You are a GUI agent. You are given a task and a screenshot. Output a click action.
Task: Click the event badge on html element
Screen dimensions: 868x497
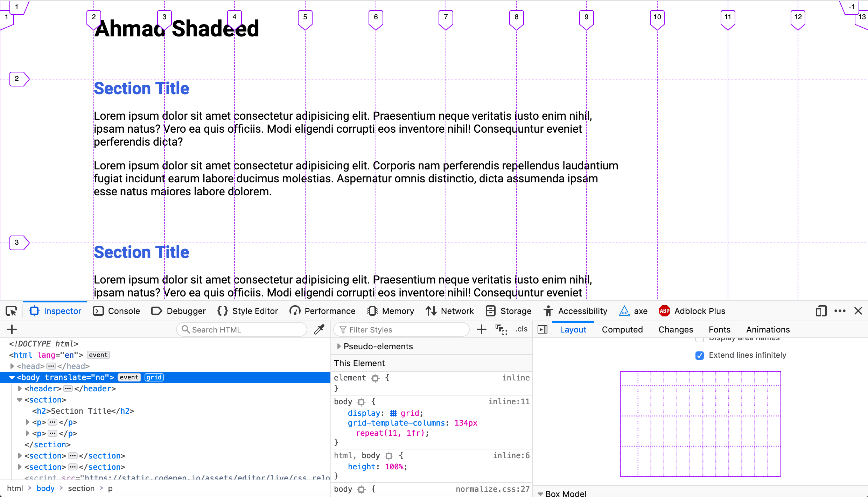click(98, 355)
